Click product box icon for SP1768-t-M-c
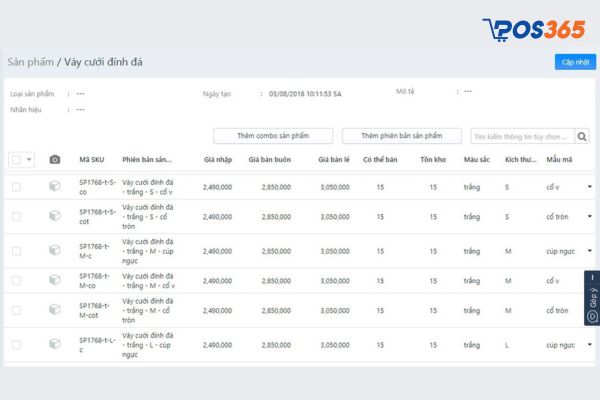The width and height of the screenshot is (600, 400). [x=55, y=251]
